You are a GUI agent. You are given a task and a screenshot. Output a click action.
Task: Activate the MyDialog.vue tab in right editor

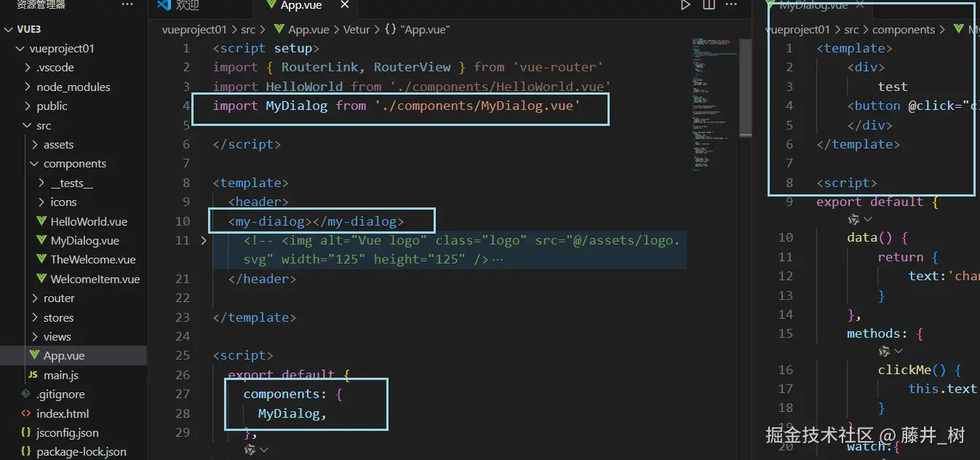point(813,4)
